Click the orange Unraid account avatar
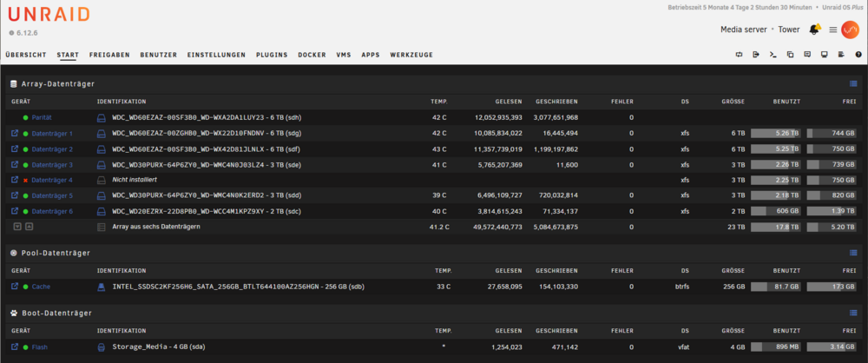Image resolution: width=868 pixels, height=363 pixels. 850,30
